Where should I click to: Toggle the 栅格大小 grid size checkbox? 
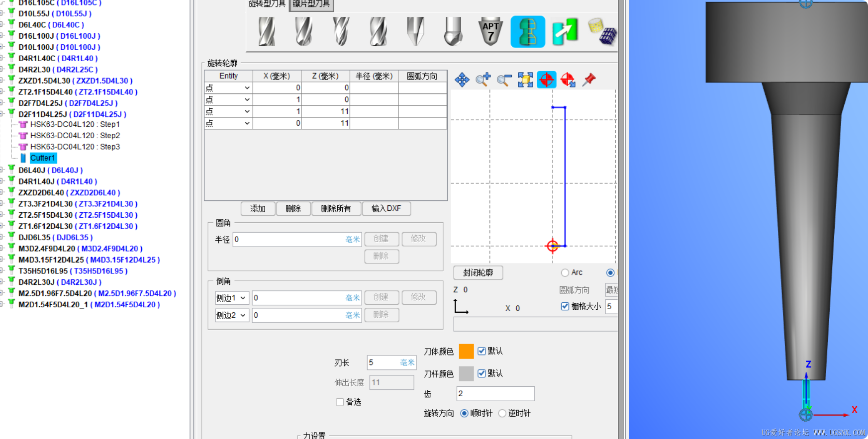(x=565, y=306)
